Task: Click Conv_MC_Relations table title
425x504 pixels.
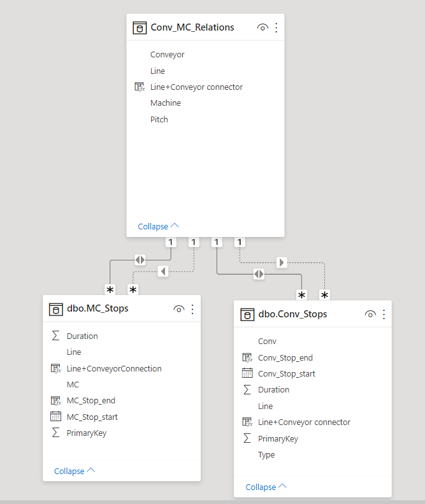Action: coord(192,27)
